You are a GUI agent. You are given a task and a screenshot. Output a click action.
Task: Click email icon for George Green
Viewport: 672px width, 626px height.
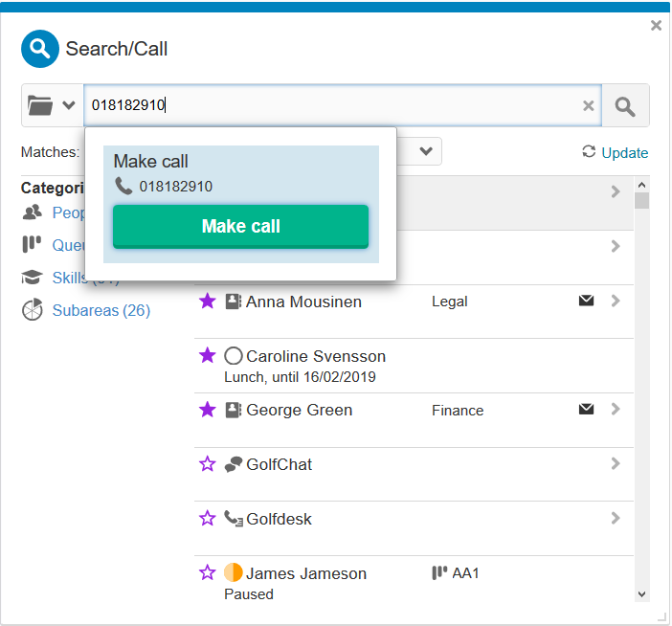click(x=586, y=410)
